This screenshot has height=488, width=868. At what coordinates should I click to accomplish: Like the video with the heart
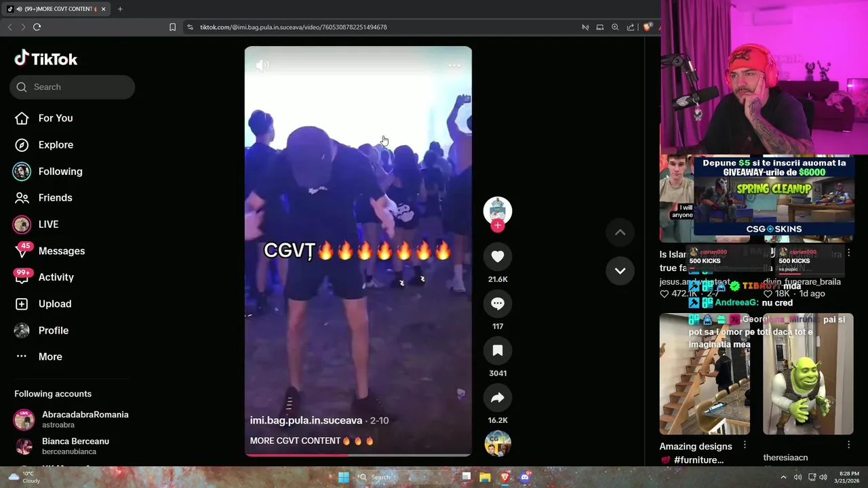click(497, 256)
